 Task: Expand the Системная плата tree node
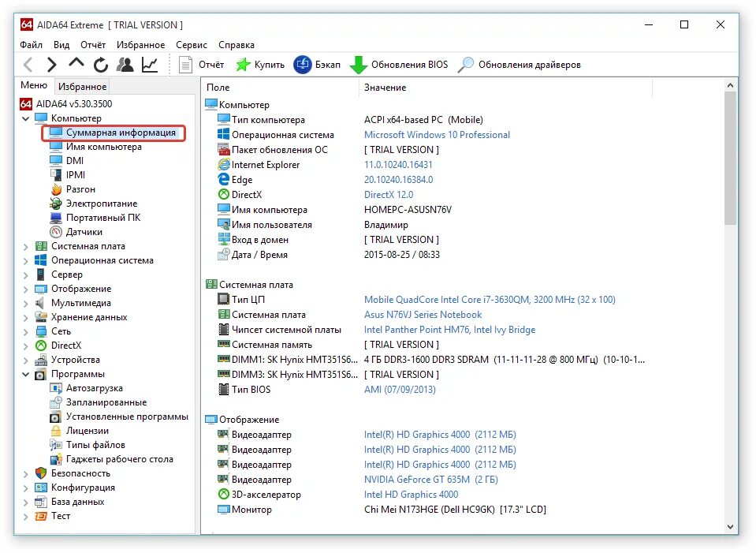[x=25, y=247]
